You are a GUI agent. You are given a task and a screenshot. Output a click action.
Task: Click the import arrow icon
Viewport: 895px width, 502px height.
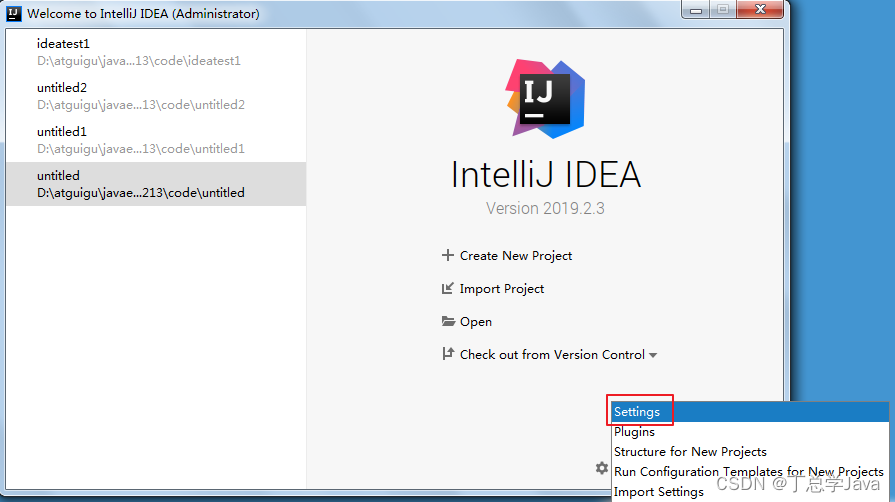pos(448,288)
